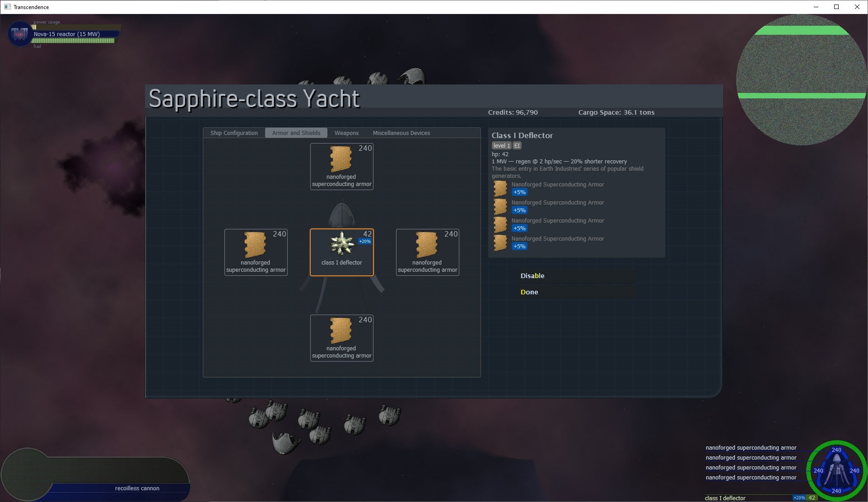
Task: Click the EI tag badge
Action: tap(517, 145)
